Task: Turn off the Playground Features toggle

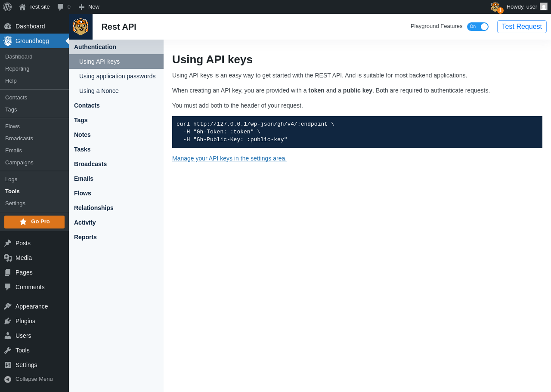Action: pyautogui.click(x=478, y=27)
